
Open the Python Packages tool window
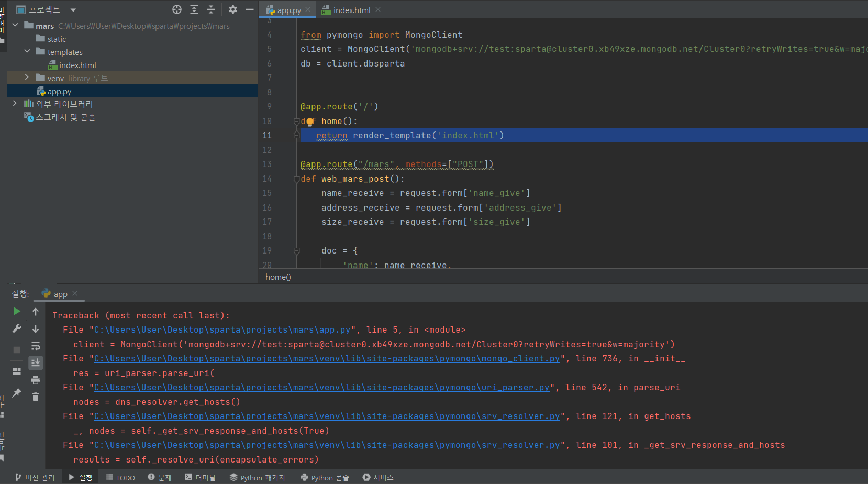point(257,477)
